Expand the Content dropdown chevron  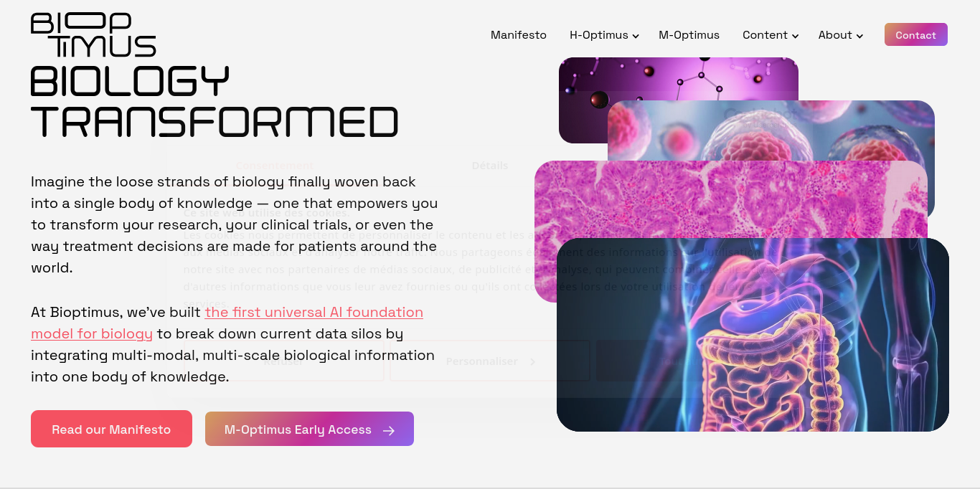tap(795, 36)
